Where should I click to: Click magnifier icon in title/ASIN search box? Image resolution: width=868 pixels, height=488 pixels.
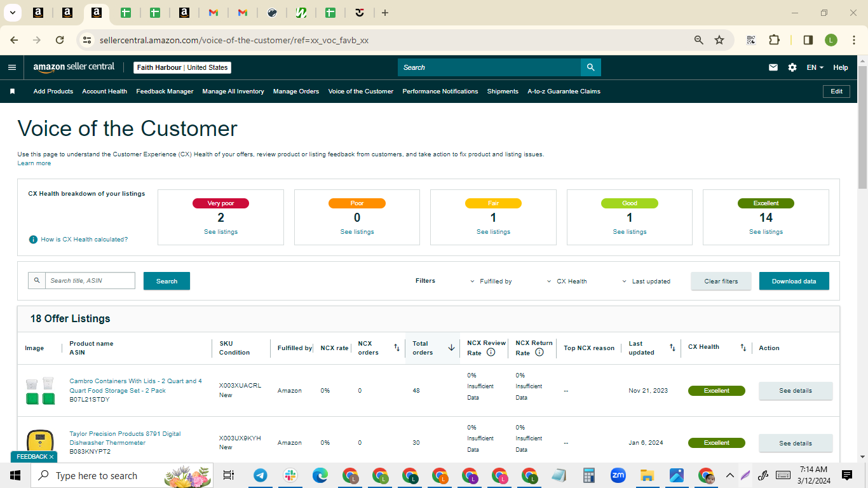[37, 281]
